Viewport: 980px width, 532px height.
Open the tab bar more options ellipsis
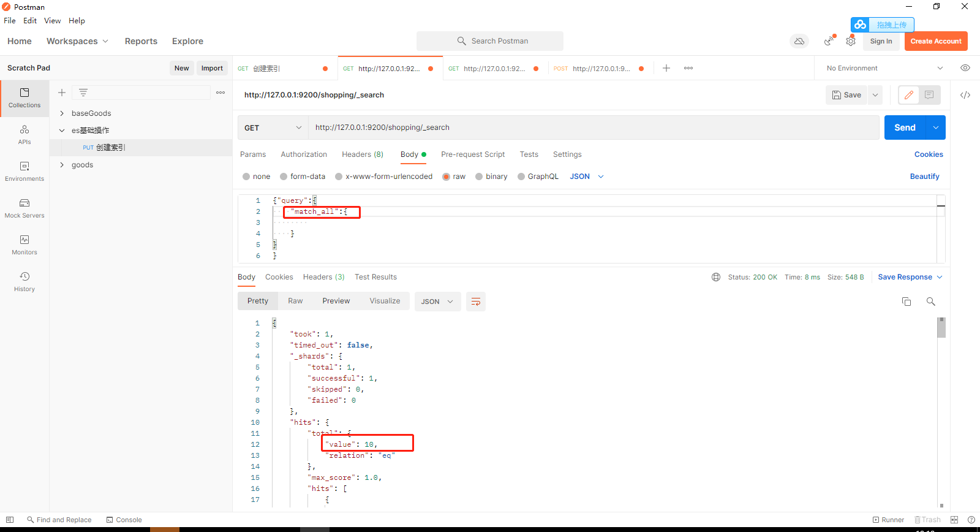[x=688, y=68]
